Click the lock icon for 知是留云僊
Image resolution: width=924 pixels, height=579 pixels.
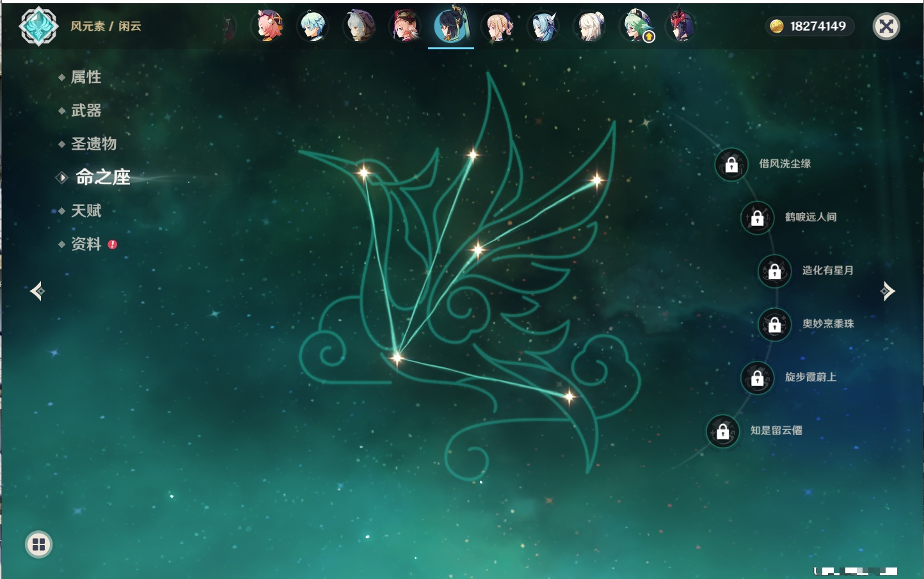click(723, 431)
